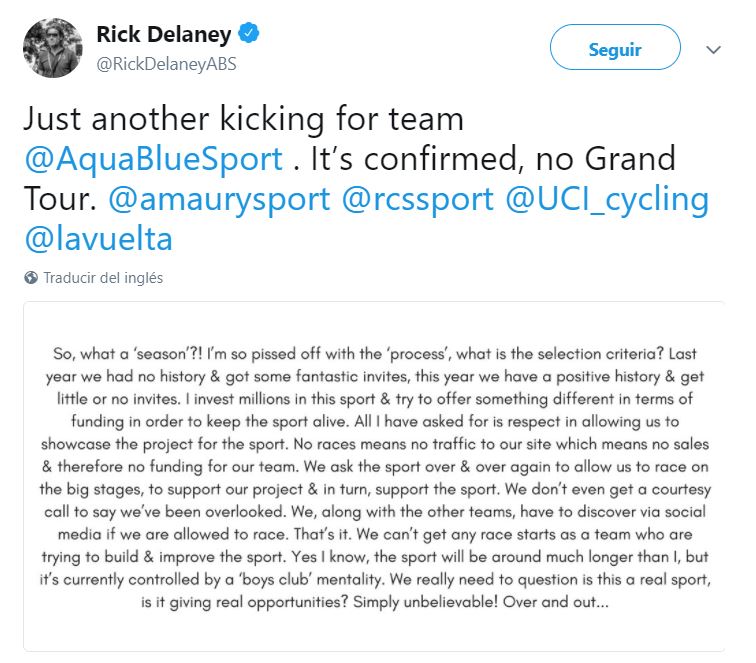Open Rick Delaney's profile avatar photo
This screenshot has width=756, height=663.
51,47
